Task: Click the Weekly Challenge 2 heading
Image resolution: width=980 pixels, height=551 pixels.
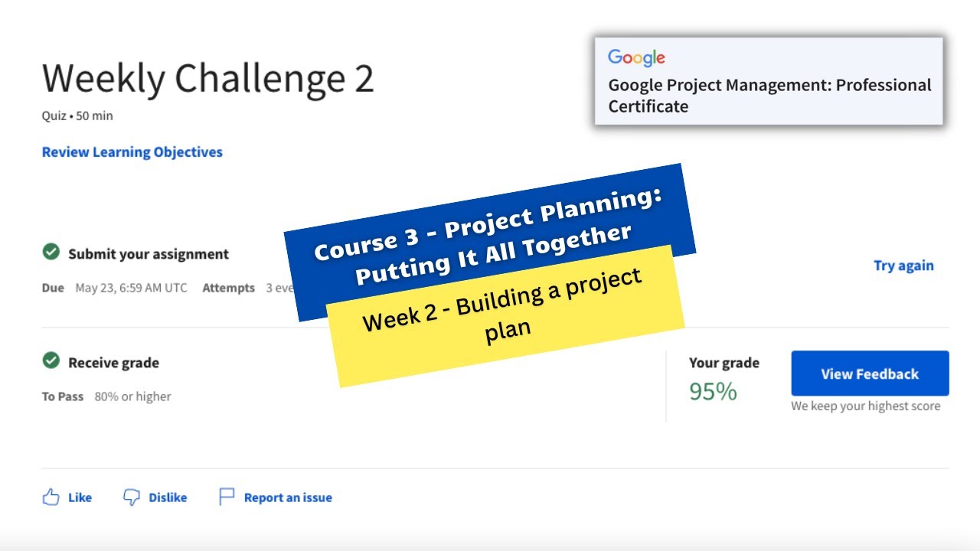Action: click(207, 79)
